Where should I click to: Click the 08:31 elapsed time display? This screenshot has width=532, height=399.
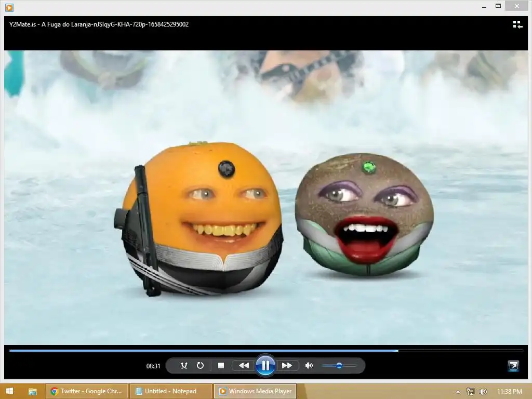[x=153, y=366]
